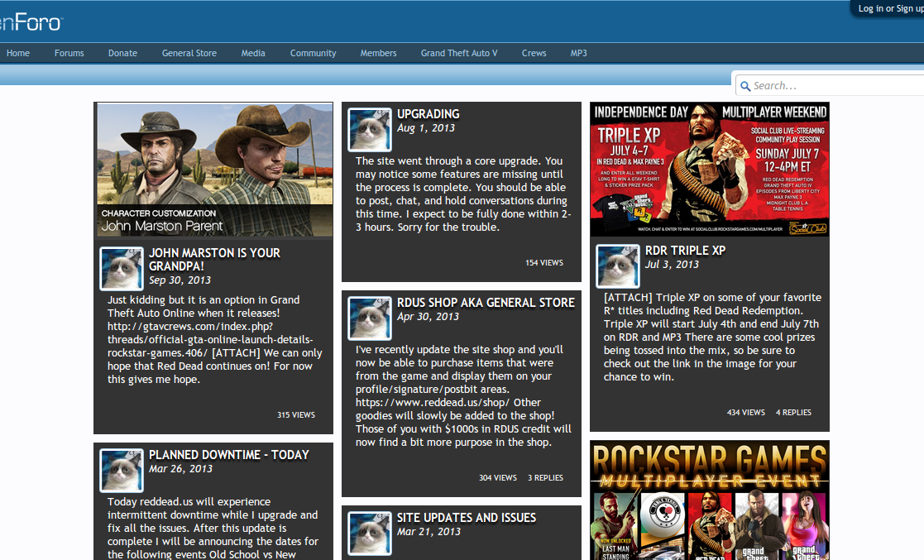
Task: Open the Members tab
Action: (x=378, y=53)
